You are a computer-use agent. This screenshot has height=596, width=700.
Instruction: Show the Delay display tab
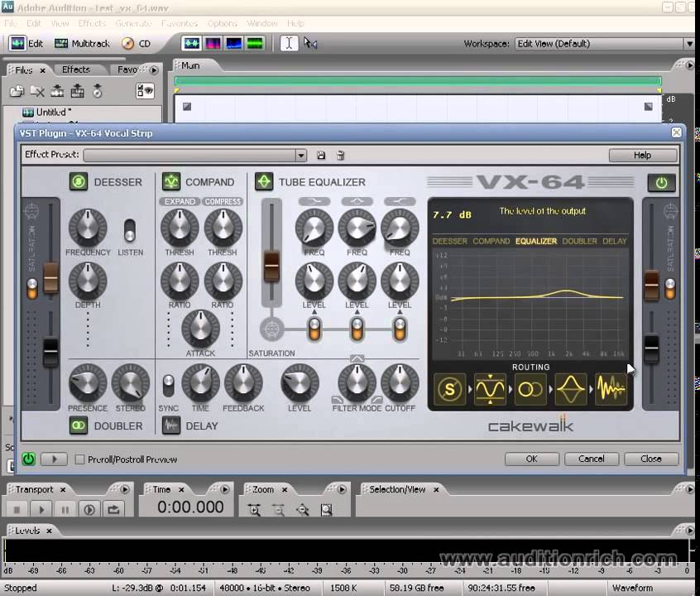pyautogui.click(x=614, y=241)
